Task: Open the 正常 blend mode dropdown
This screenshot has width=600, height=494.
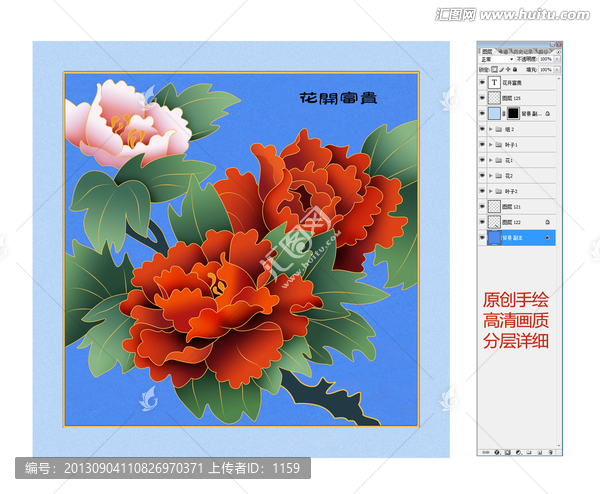Action: pyautogui.click(x=497, y=59)
